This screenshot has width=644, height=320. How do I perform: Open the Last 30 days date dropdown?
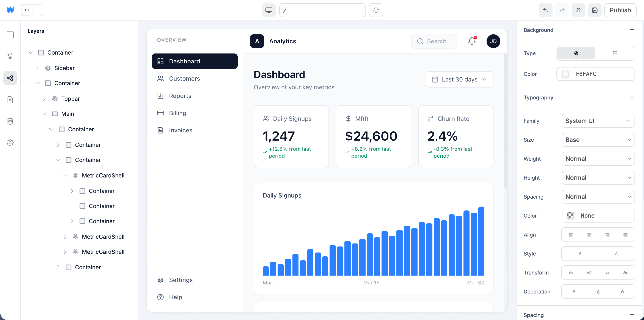coord(460,79)
